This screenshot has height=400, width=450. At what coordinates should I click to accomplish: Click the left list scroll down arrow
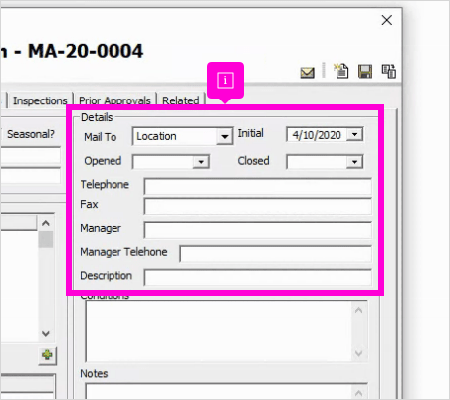pyautogui.click(x=46, y=333)
